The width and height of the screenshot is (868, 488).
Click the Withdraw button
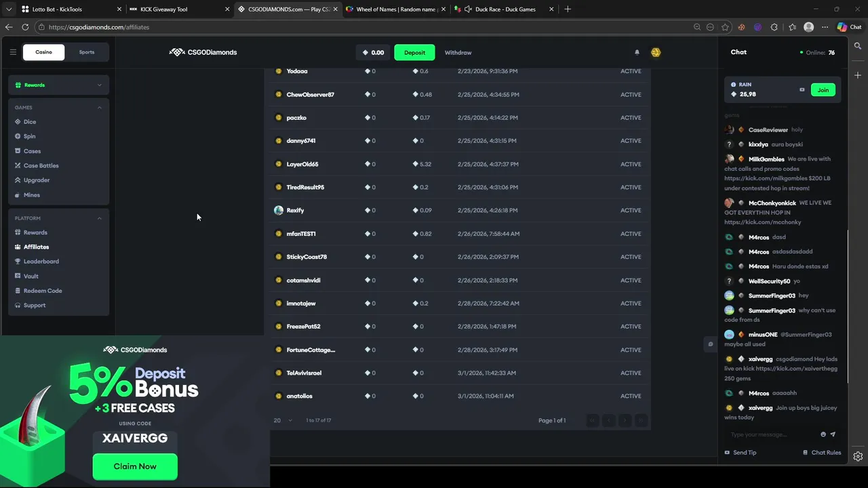[x=458, y=52]
